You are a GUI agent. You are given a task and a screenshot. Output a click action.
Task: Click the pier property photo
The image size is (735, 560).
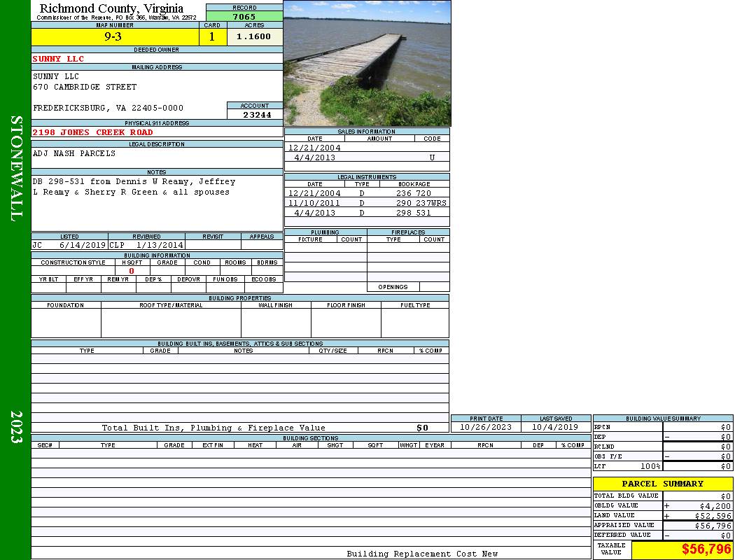click(x=367, y=63)
